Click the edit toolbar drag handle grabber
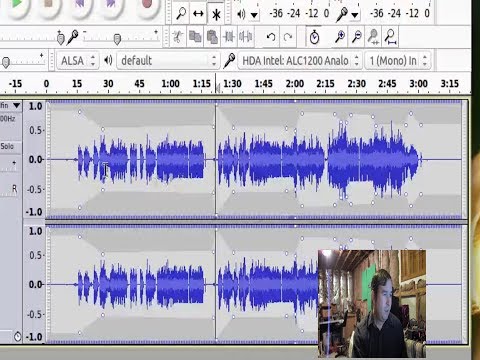 (166, 37)
